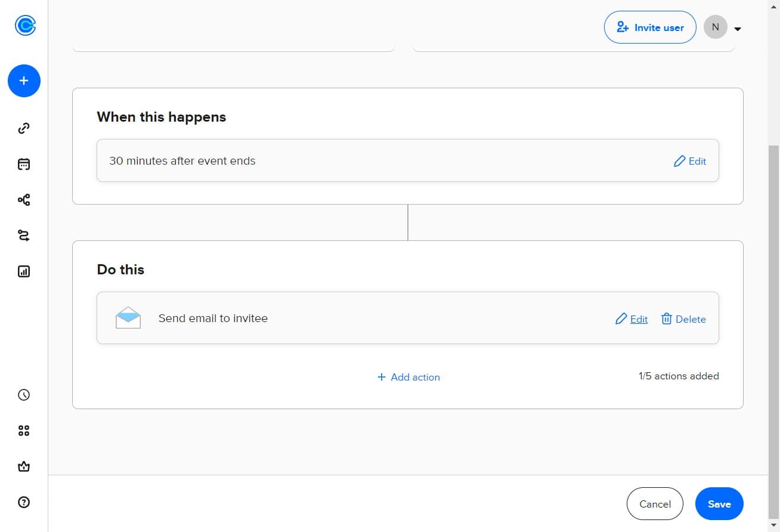Edit the Send email to invitee action
The image size is (780, 532).
pyautogui.click(x=632, y=319)
